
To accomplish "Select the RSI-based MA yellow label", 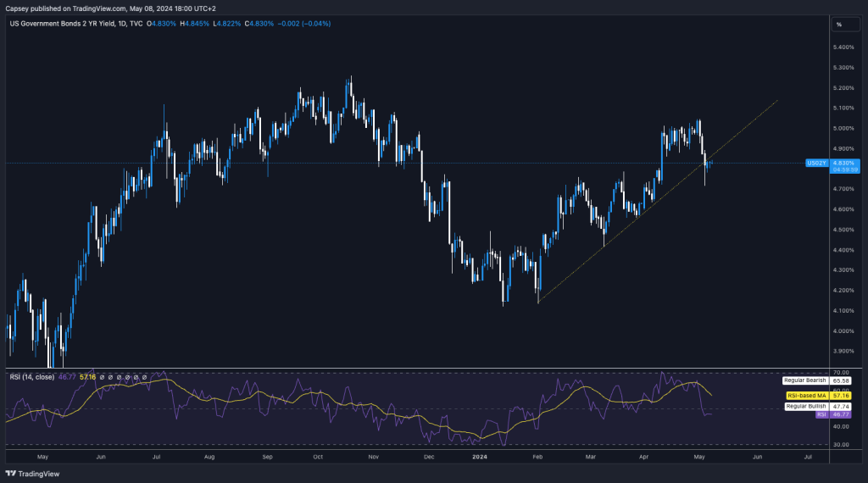I will (x=805, y=395).
